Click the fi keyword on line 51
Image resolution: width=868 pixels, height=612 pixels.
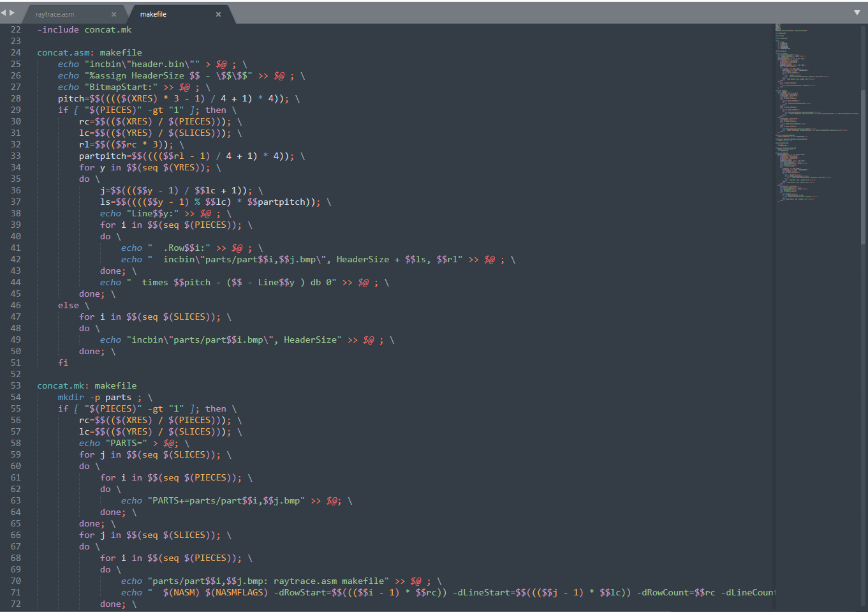pyautogui.click(x=63, y=362)
